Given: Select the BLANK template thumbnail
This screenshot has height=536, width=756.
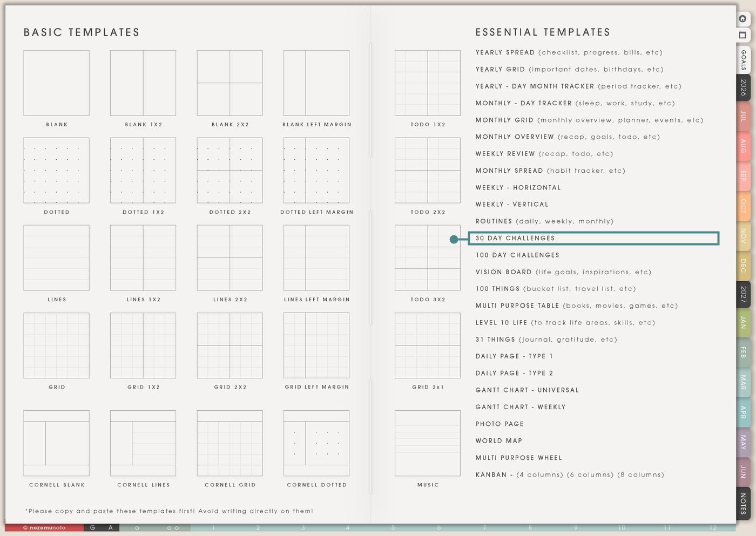Looking at the screenshot, I should pos(57,83).
